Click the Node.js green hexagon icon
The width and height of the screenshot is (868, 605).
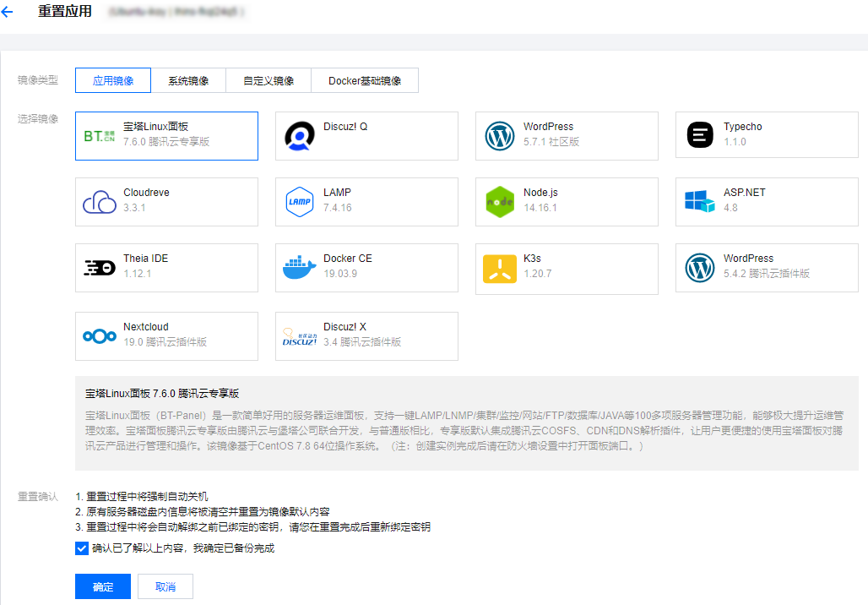(x=499, y=202)
